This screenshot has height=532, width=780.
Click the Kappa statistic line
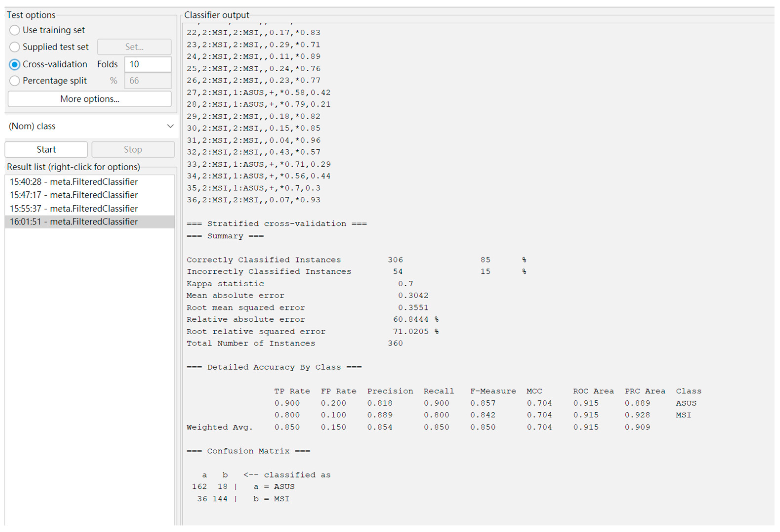coord(300,284)
